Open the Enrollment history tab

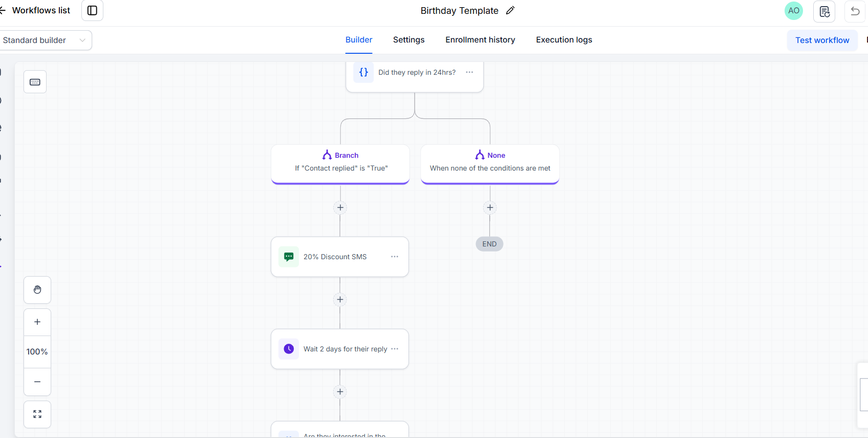(480, 40)
